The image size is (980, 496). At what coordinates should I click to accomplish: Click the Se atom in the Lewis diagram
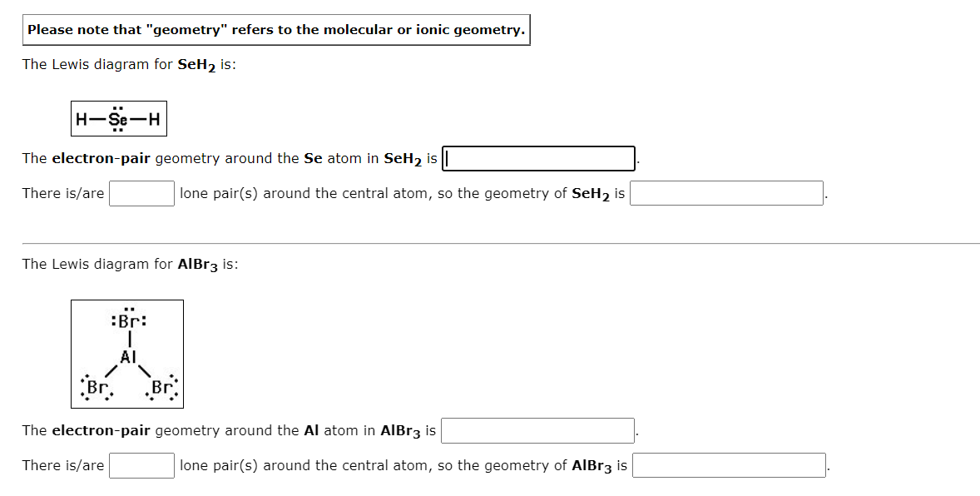coord(117,118)
